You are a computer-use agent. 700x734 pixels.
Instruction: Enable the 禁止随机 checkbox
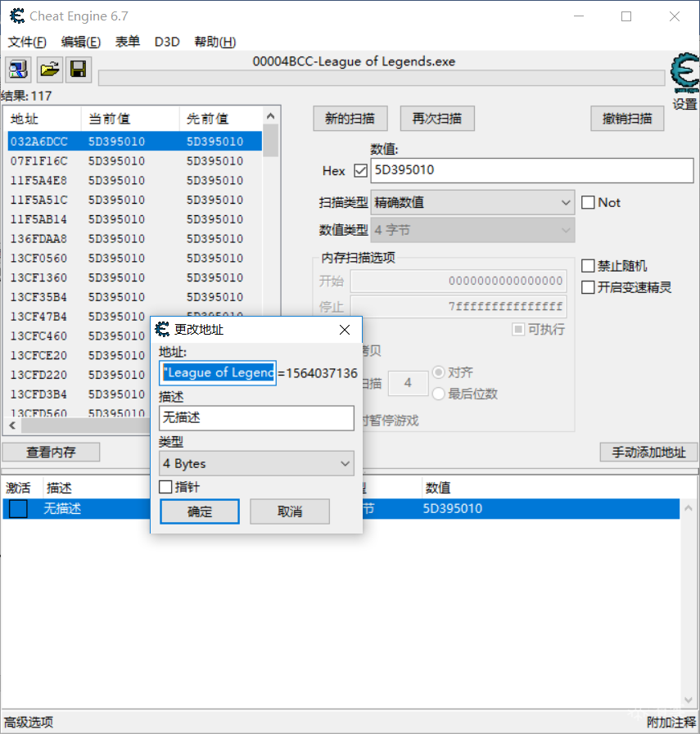588,266
